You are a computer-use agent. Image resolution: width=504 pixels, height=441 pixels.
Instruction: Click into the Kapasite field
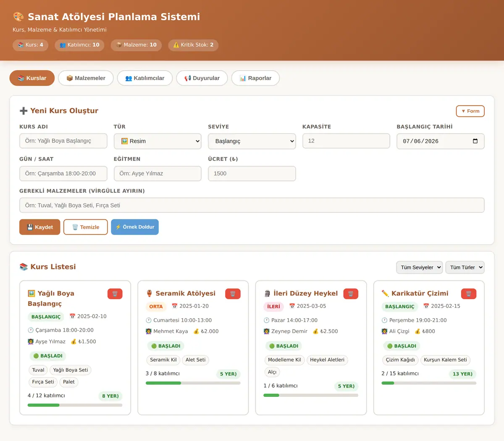[x=346, y=141]
